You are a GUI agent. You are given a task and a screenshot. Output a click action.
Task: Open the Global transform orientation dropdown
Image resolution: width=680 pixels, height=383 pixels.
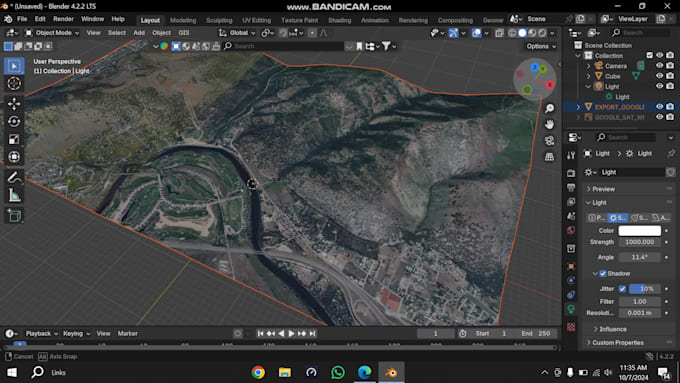coord(237,33)
